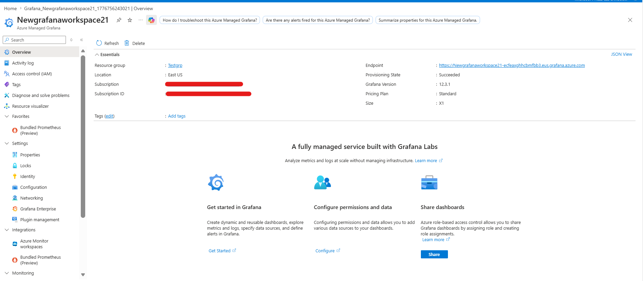Collapse the Favorites group in sidebar

7,116
